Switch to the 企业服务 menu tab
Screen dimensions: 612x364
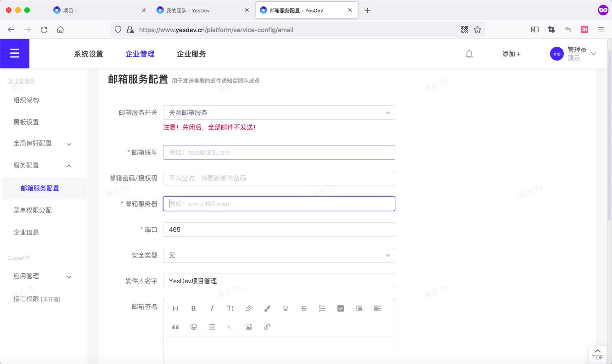(191, 54)
